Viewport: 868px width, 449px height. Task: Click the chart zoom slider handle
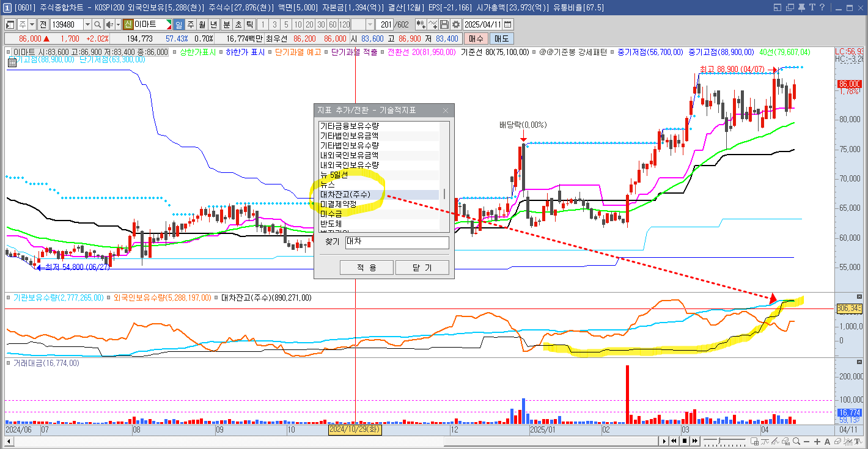tap(719, 440)
